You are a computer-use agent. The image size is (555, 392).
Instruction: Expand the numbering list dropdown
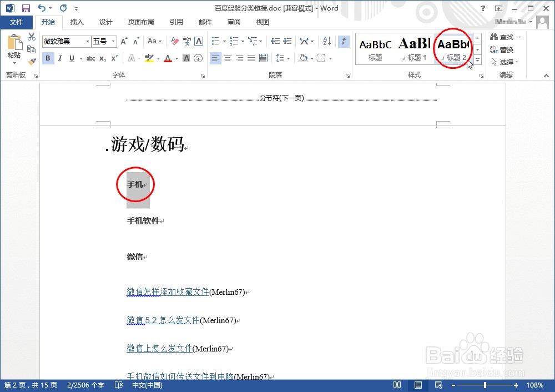243,42
